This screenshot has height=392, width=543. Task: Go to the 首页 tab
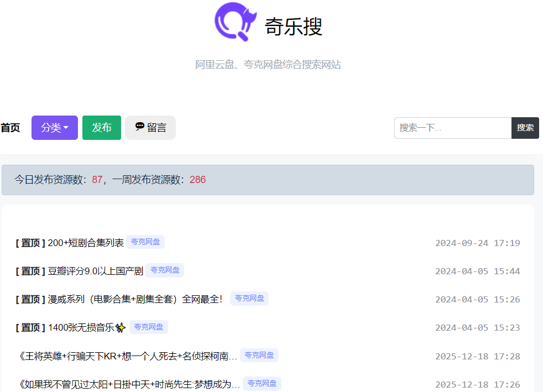click(x=10, y=128)
